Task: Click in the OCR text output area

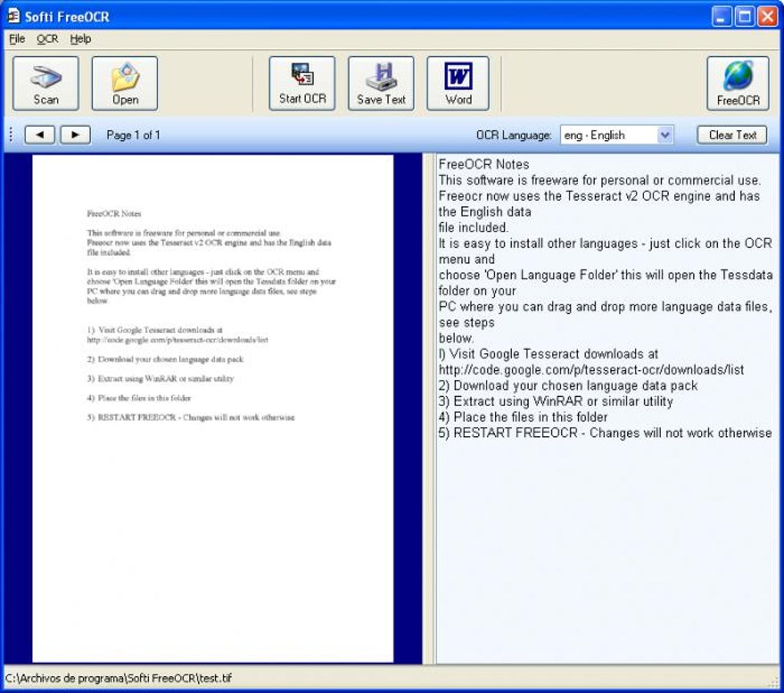Action: tap(607, 408)
